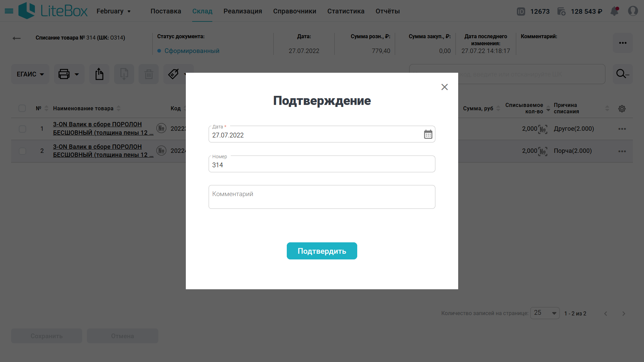Check the row 2 checkbox
Viewport: 644px width, 362px height.
click(22, 151)
